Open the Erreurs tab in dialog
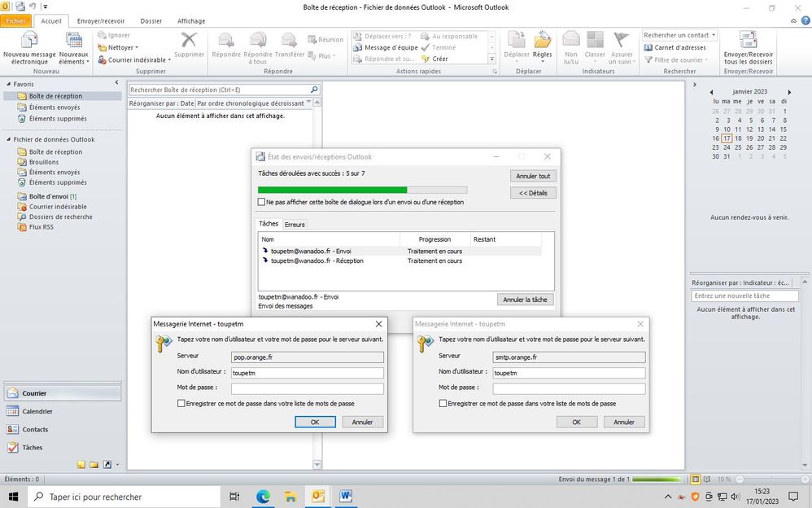This screenshot has width=812, height=508. pos(295,225)
